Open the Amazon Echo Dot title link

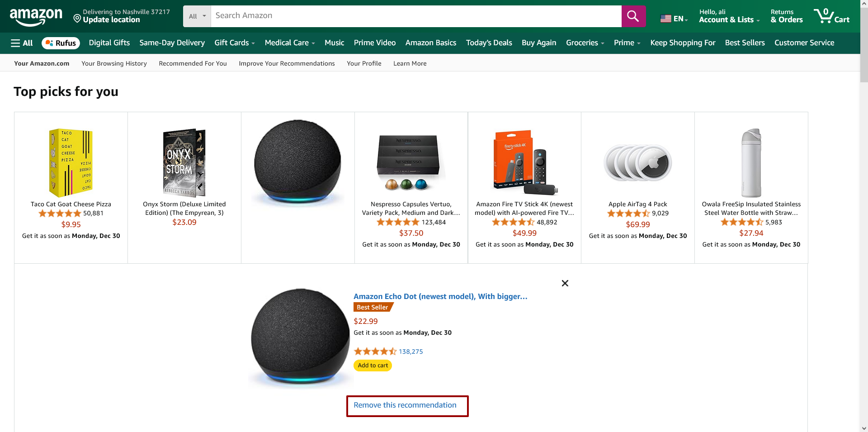click(x=440, y=297)
